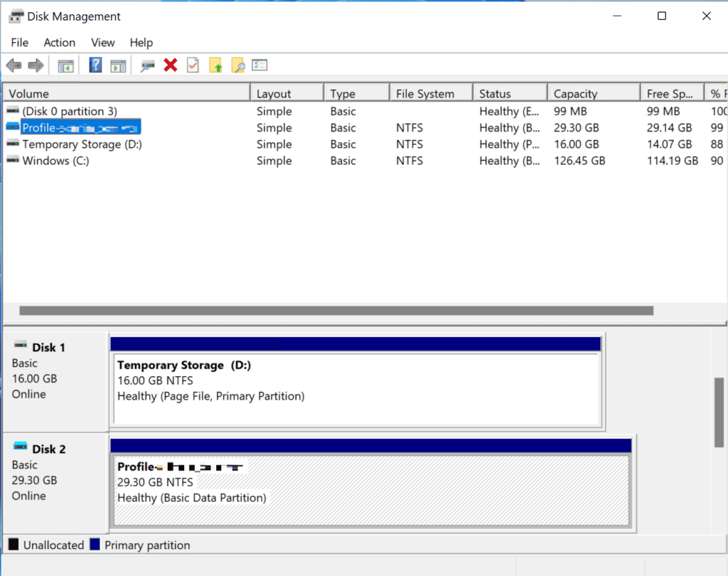Click the Properties checkmark document icon

193,65
